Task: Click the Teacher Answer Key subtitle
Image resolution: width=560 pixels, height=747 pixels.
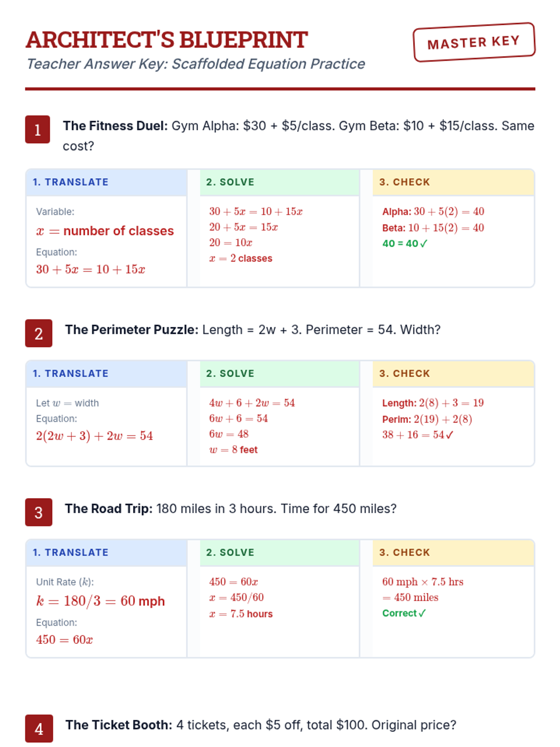Action: (196, 64)
